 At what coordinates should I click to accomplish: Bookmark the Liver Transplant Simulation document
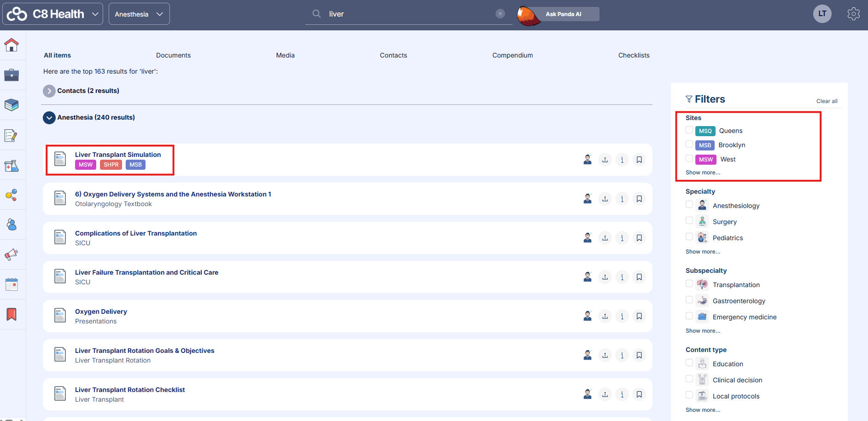coord(639,160)
